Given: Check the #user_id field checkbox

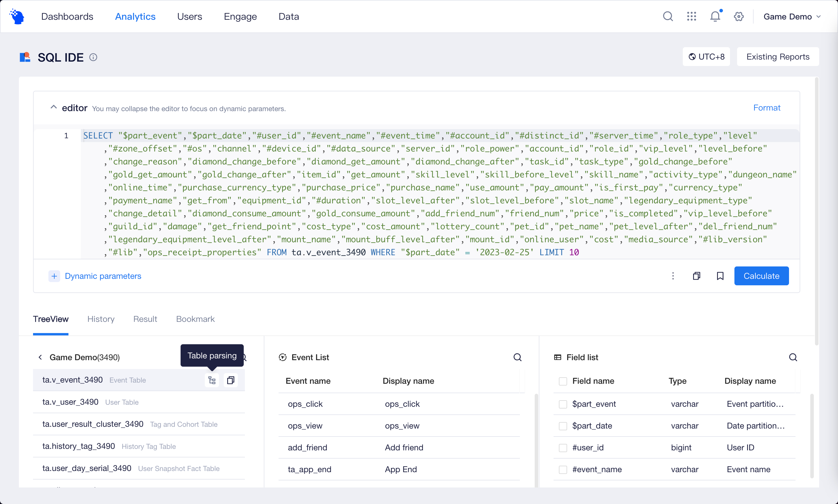Looking at the screenshot, I should (563, 447).
